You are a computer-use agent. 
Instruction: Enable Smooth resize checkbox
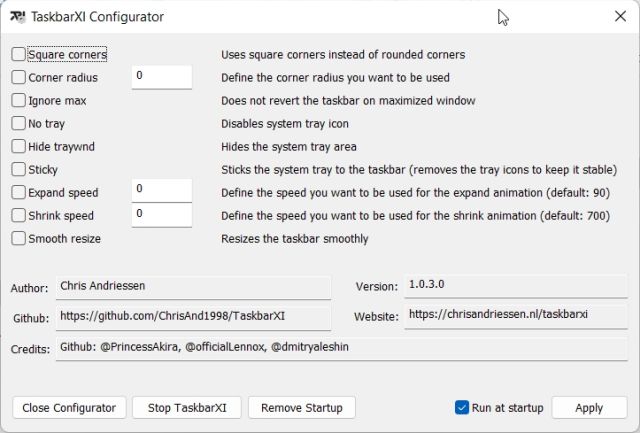[19, 239]
